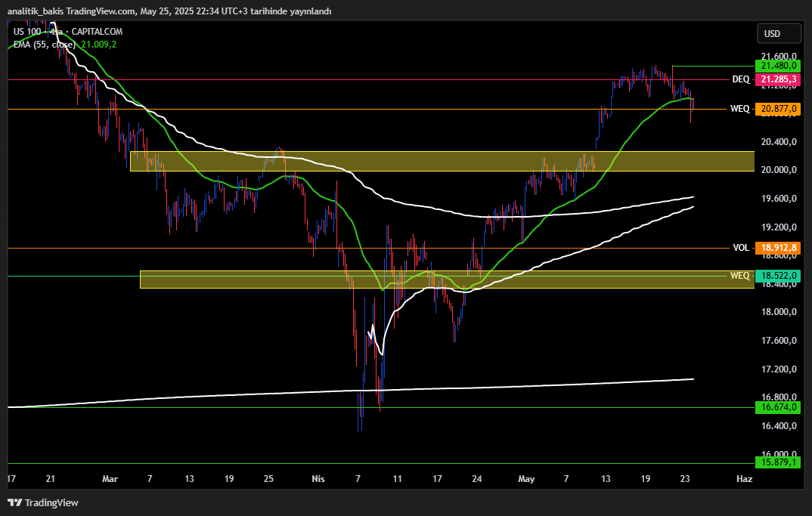Click the teal 18.522,0 price label
Viewport: 812px width, 516px height.
click(x=778, y=276)
